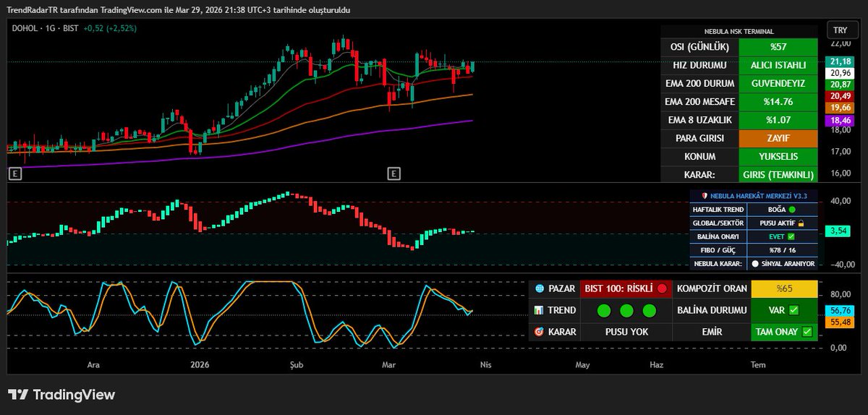Click the YUKSELIS cell
This screenshot has width=868, height=415.
(778, 156)
